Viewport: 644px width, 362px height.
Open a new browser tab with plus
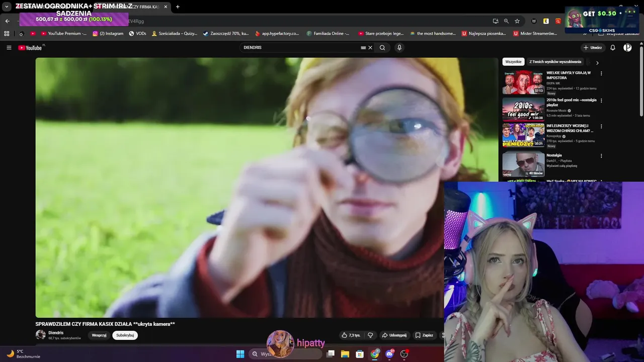click(x=178, y=7)
